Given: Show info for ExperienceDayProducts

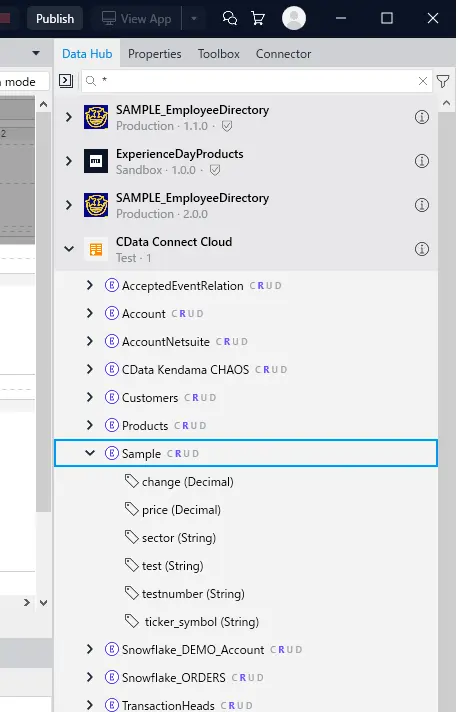Looking at the screenshot, I should click(422, 161).
